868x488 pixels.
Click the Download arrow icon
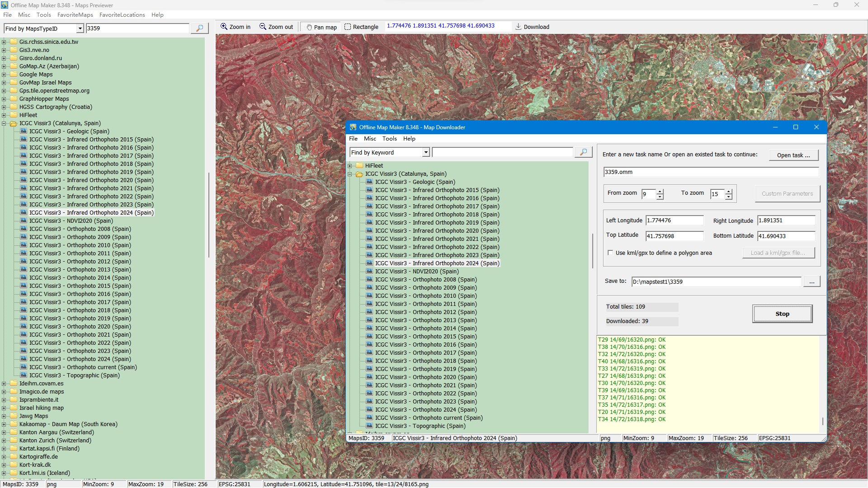click(518, 27)
